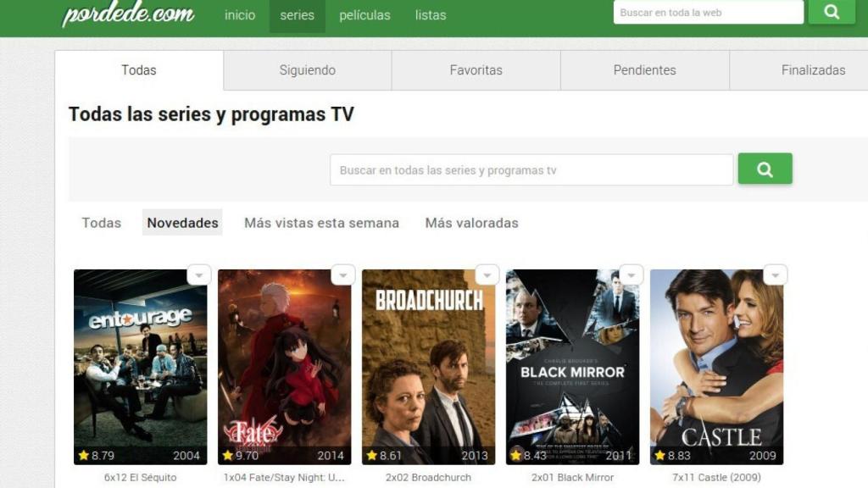The image size is (868, 488).
Task: Focus the 'Buscar en toda la web' field
Action: 709,12
